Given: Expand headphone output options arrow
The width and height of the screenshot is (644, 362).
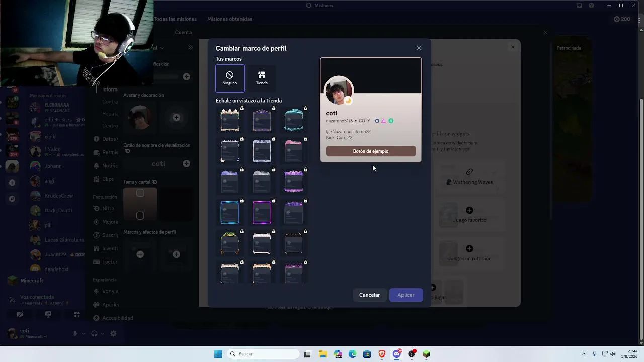Looking at the screenshot, I should 103,333.
